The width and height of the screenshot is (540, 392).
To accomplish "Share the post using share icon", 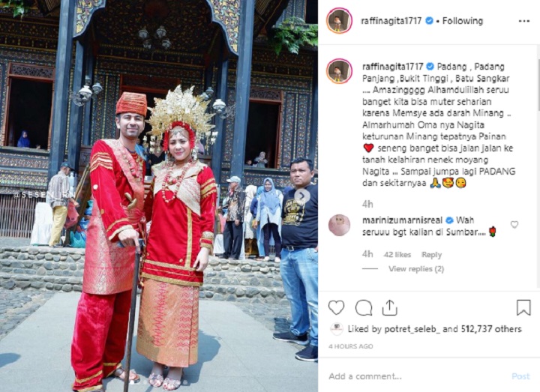I will 389,307.
